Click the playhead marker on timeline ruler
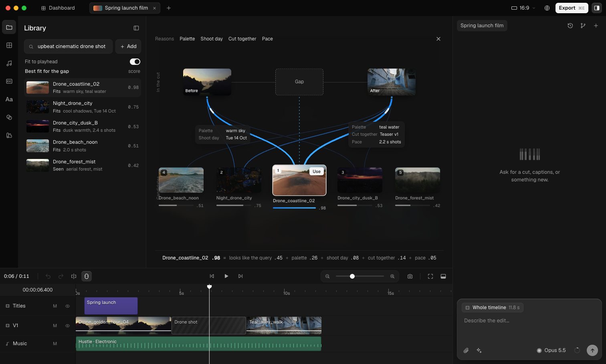The image size is (606, 364). [209, 287]
